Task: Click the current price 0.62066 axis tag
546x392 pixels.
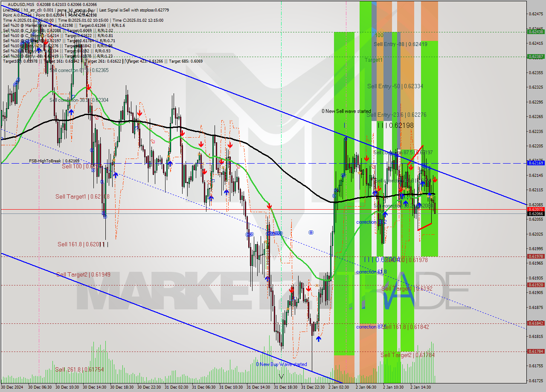Action: point(535,213)
